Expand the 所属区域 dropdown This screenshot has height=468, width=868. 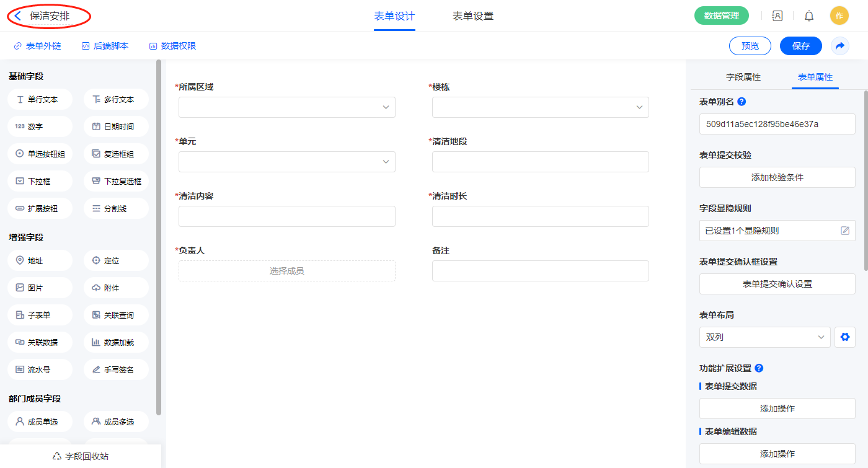pos(286,107)
